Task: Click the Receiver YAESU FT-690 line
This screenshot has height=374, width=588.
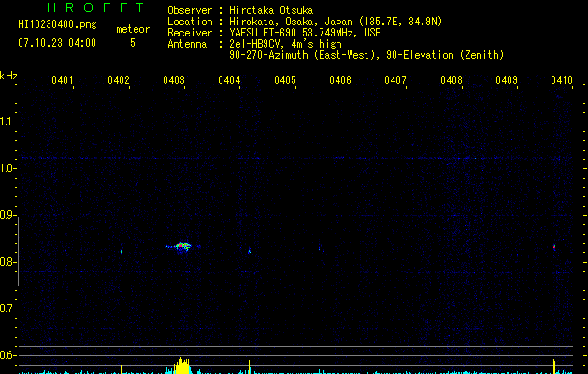Action: 274,33
